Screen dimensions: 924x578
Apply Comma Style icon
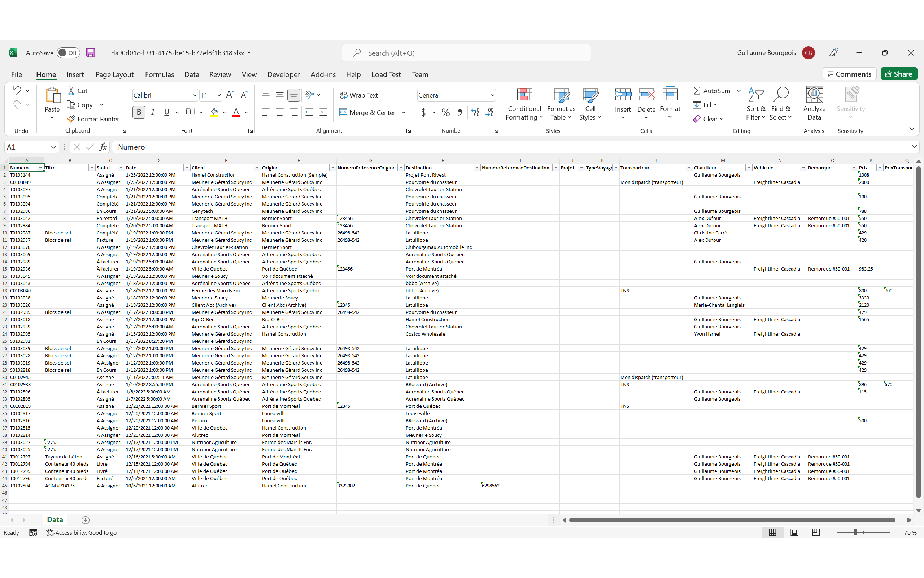point(460,112)
